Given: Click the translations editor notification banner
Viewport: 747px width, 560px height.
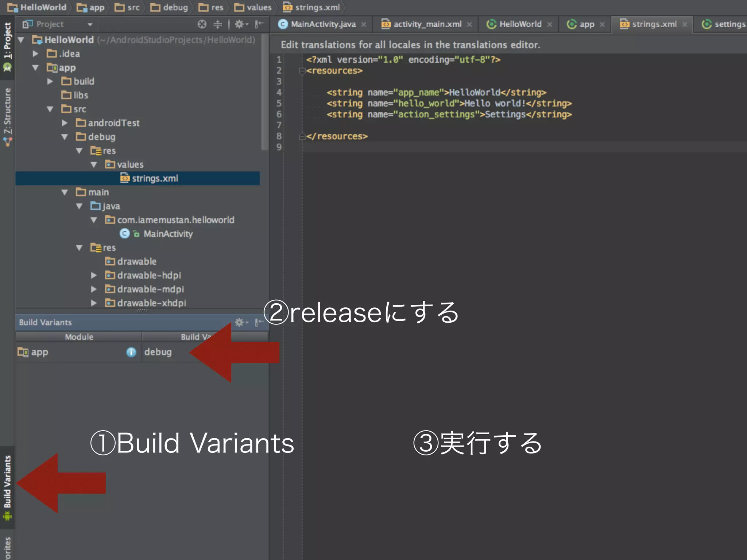Looking at the screenshot, I should (x=508, y=44).
